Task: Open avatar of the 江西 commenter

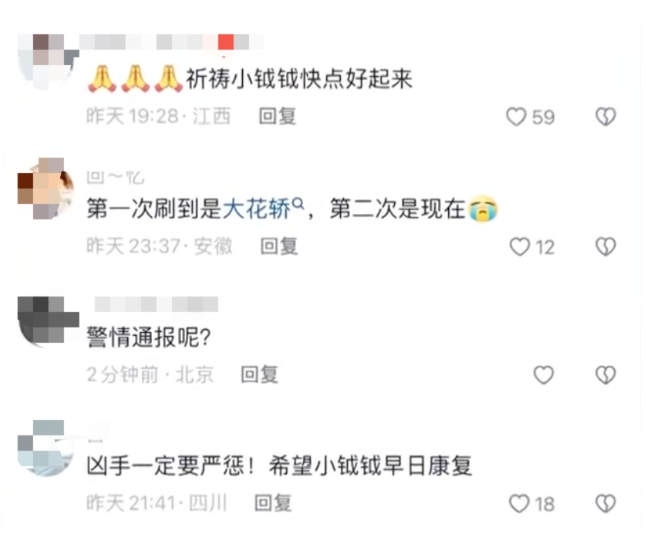Action: [x=48, y=62]
